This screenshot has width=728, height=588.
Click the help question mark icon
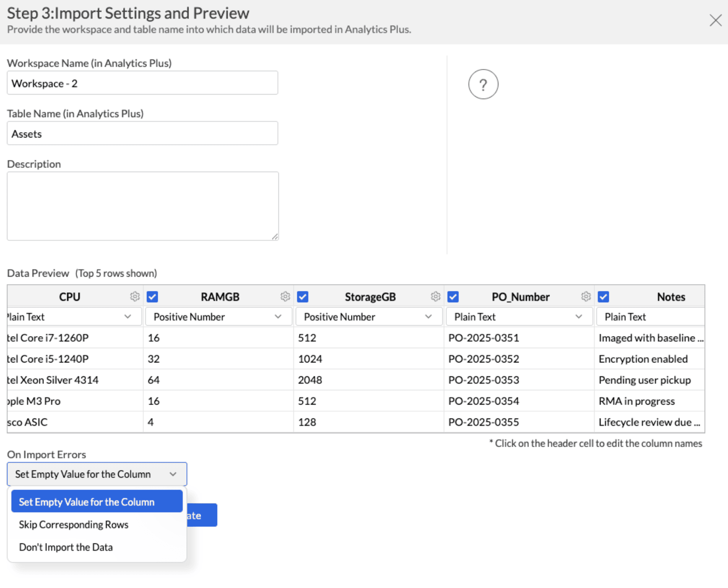coord(483,84)
